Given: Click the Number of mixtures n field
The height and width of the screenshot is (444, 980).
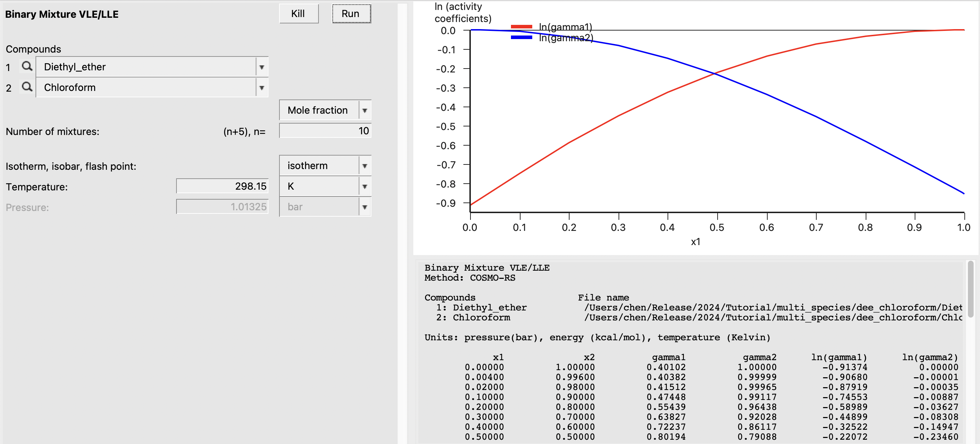Looking at the screenshot, I should (325, 131).
